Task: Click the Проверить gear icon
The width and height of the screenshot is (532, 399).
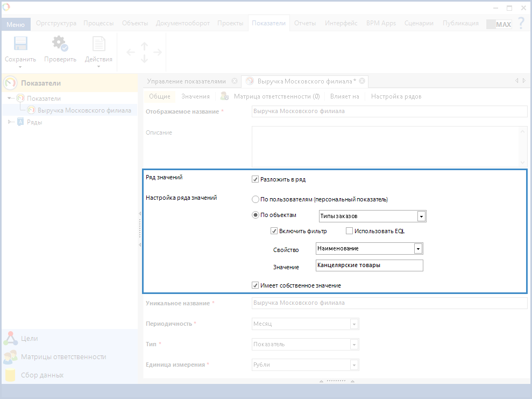Action: pyautogui.click(x=60, y=44)
